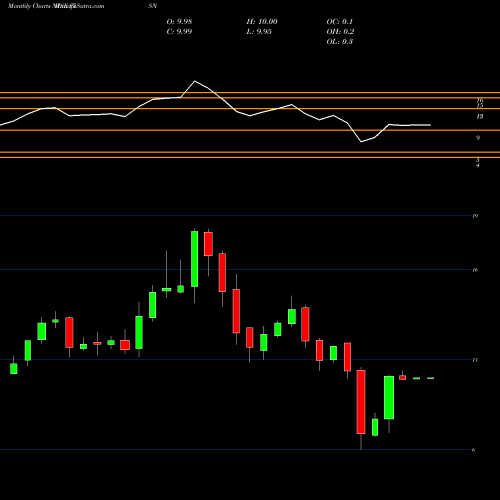Click the "Monthly Charts" title text
Screen dimensions: 500x500
(29, 6)
